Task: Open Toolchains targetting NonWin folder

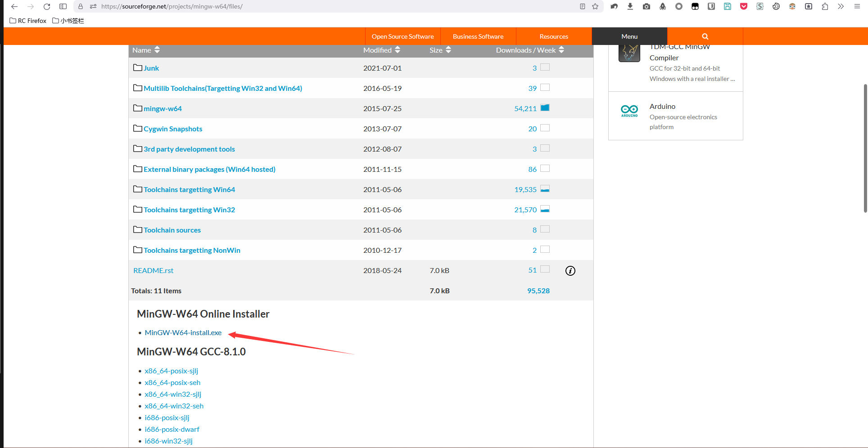Action: pos(192,251)
